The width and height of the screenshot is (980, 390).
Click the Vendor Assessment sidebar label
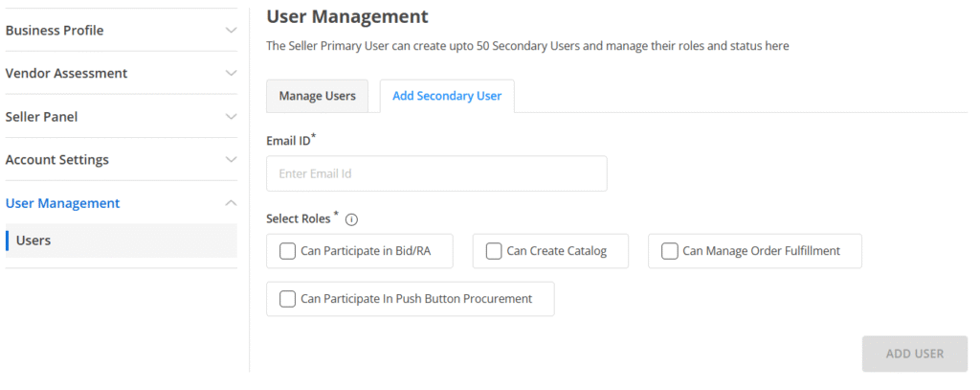point(66,73)
